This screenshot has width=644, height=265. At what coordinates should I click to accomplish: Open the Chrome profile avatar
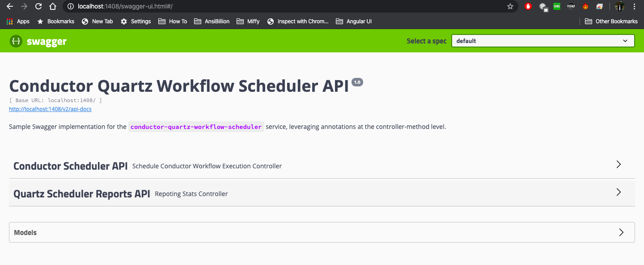[619, 6]
